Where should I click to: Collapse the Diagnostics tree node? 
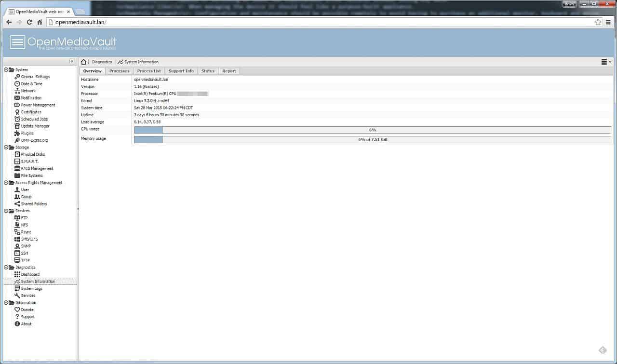[x=6, y=268]
